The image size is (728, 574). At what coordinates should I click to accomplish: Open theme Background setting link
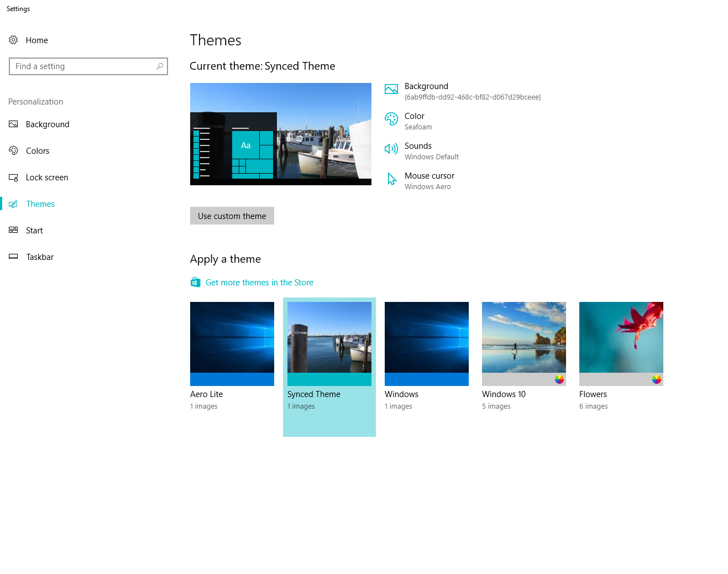(x=463, y=91)
